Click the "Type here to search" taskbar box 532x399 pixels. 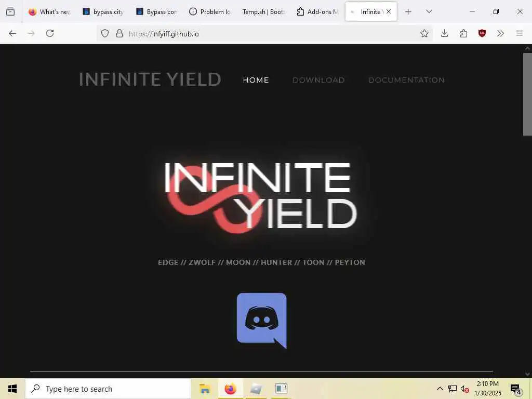point(108,389)
